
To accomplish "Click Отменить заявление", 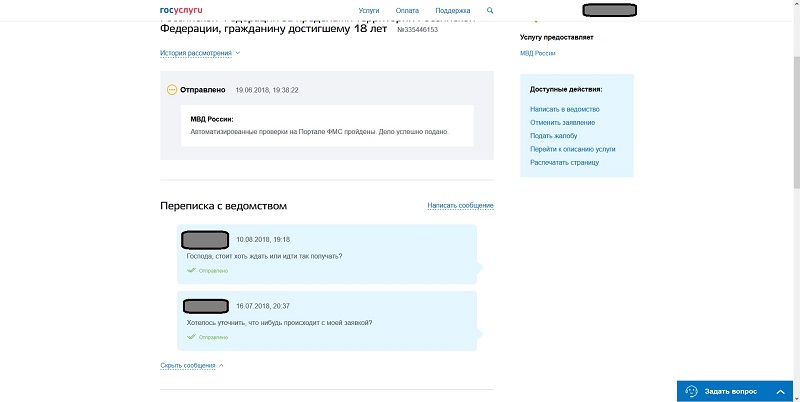I will [x=564, y=122].
